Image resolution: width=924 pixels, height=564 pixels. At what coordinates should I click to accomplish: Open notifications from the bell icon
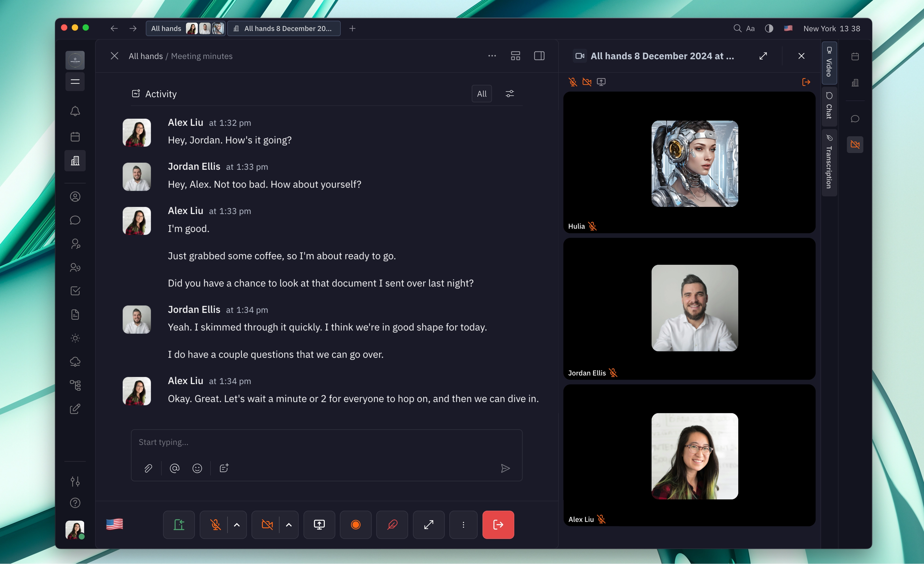[x=75, y=111]
